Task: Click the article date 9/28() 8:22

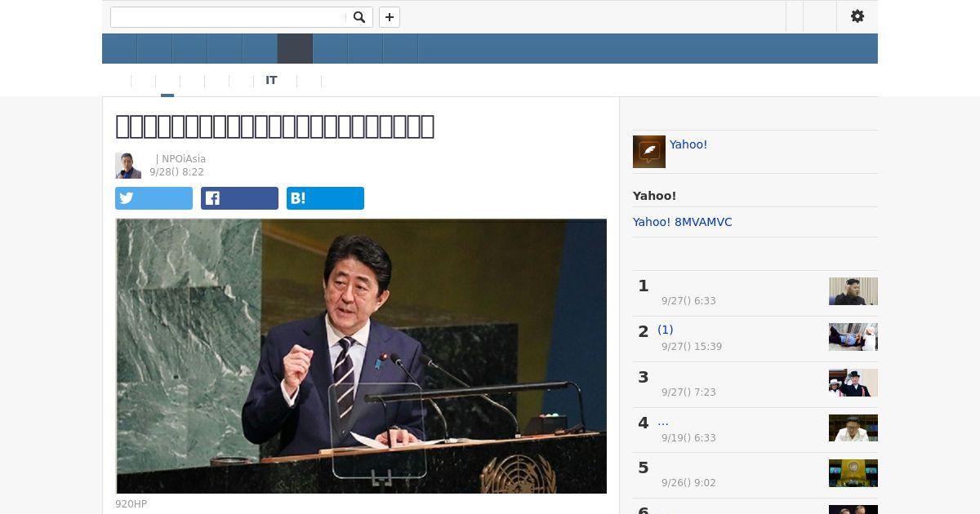Action: (x=176, y=172)
